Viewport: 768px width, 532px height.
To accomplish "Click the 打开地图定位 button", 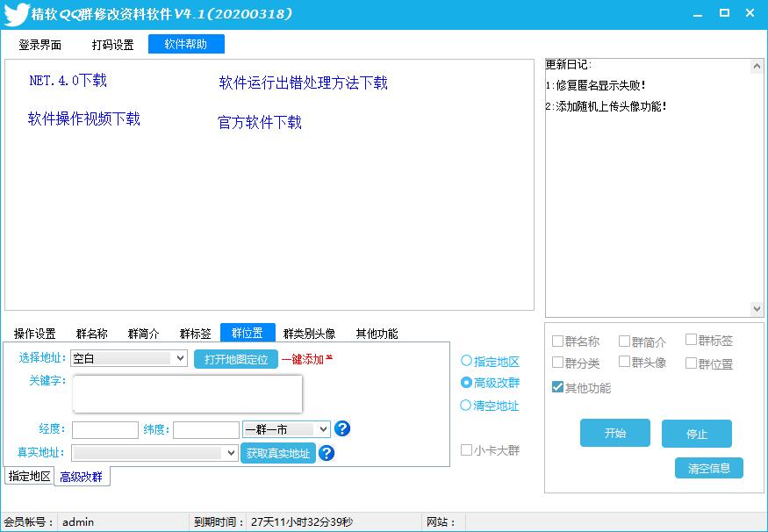I will click(x=236, y=359).
